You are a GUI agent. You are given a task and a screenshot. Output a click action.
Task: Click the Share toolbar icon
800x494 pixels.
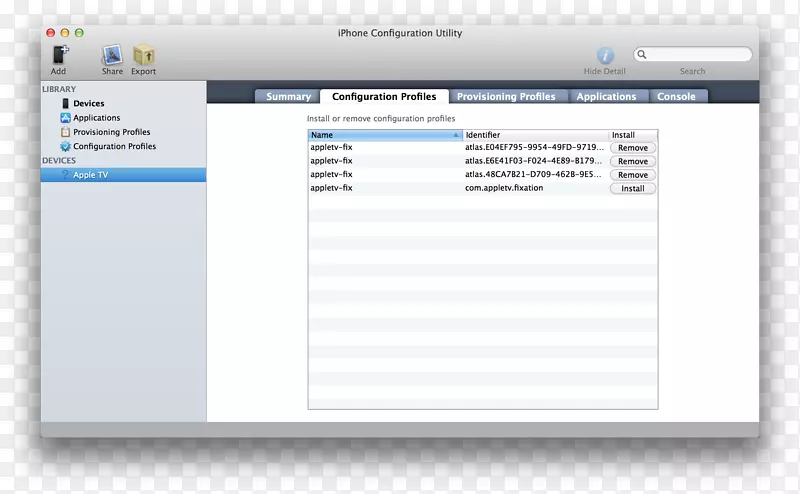pos(112,55)
